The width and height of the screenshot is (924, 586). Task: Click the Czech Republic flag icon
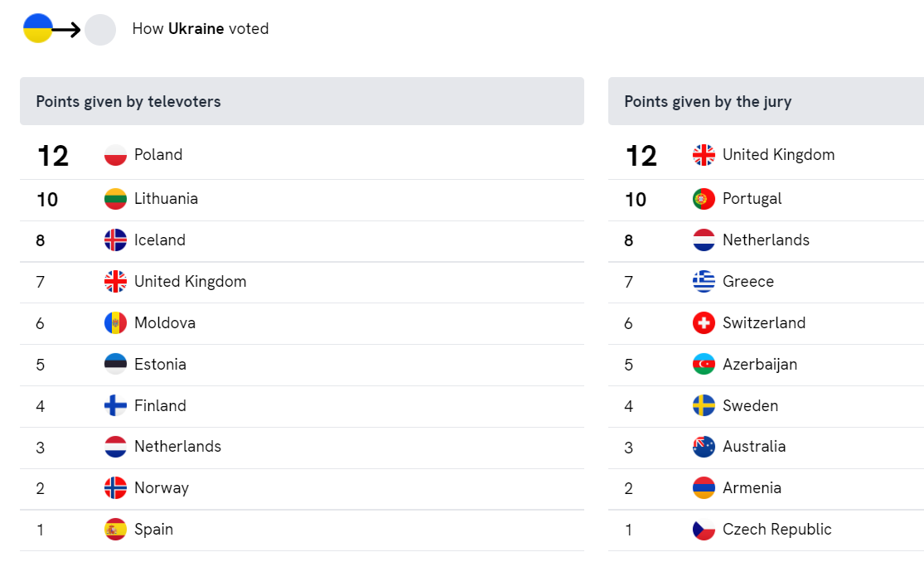pos(704,530)
